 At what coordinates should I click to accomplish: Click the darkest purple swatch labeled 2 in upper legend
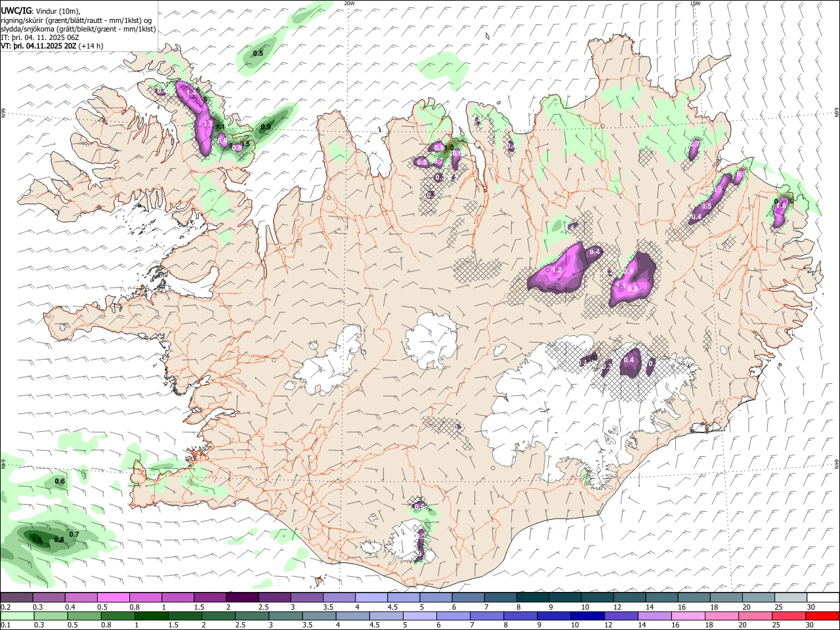242,598
